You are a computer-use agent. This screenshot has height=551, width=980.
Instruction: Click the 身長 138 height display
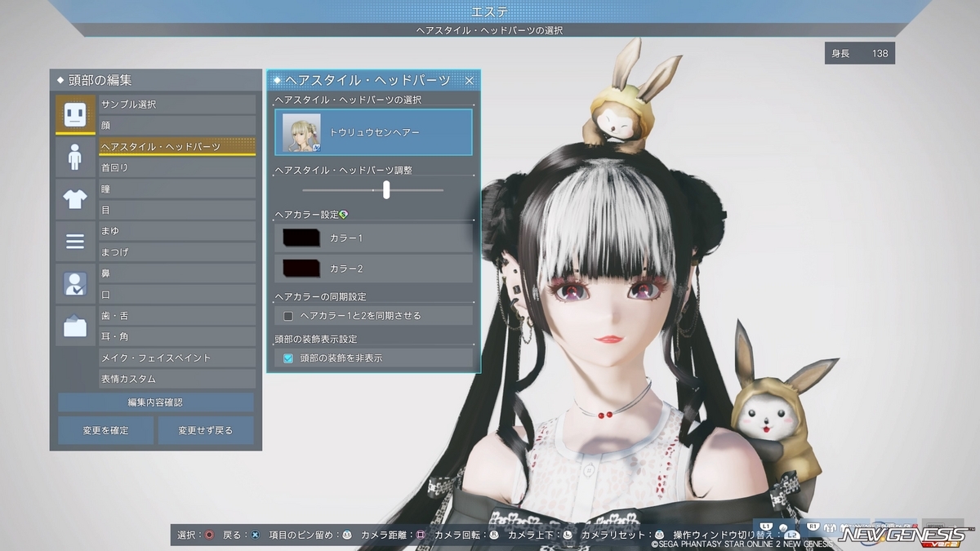point(860,53)
